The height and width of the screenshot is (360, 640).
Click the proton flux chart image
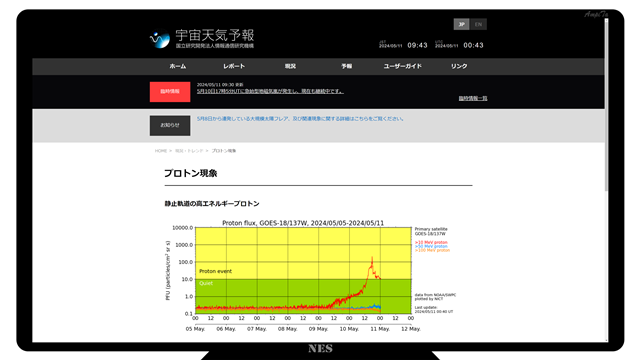point(310,276)
